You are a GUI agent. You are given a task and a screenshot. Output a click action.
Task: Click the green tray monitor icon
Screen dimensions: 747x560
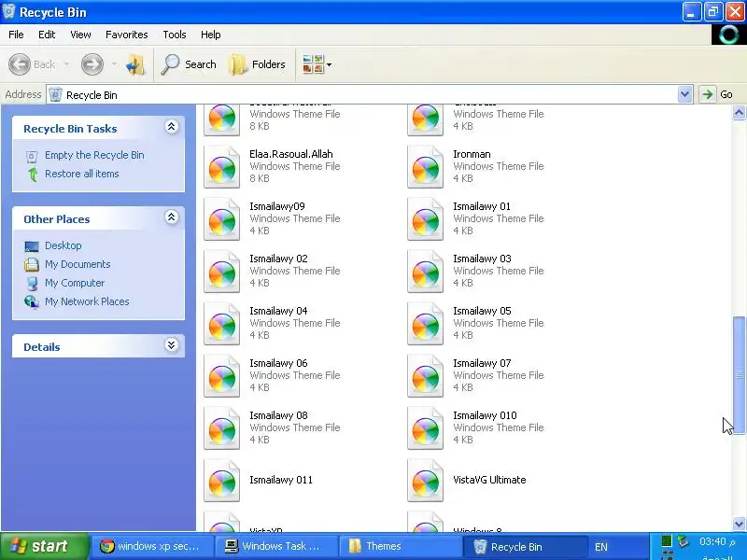(667, 541)
